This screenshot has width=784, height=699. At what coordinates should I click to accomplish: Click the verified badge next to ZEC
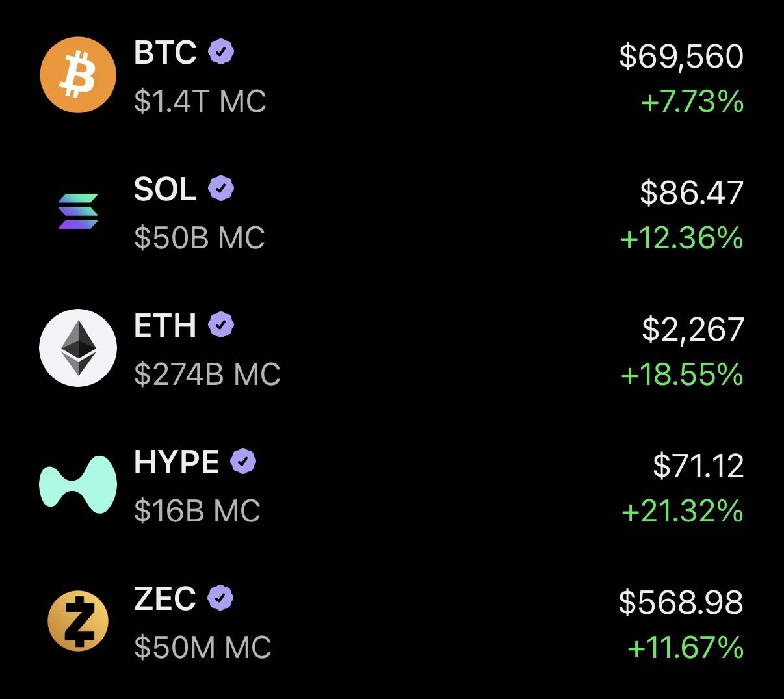coord(221,598)
